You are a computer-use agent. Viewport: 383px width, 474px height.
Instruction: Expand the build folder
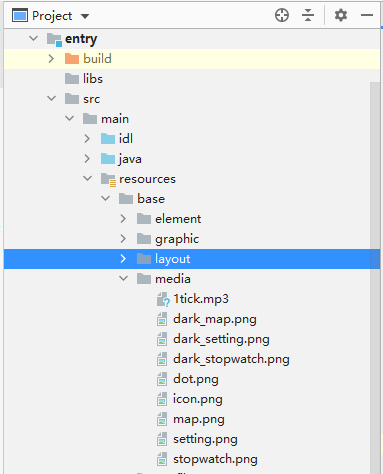[x=51, y=59]
